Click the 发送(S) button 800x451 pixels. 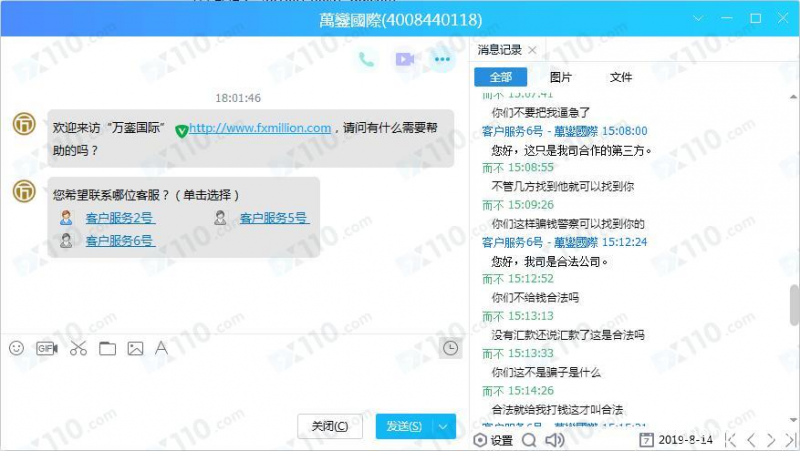(404, 427)
